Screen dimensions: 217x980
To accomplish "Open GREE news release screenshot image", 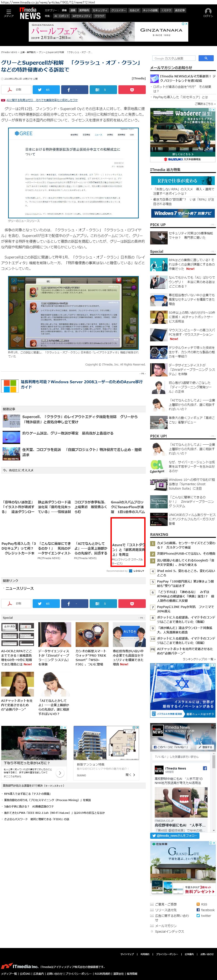I will pyautogui.click(x=73, y=173).
